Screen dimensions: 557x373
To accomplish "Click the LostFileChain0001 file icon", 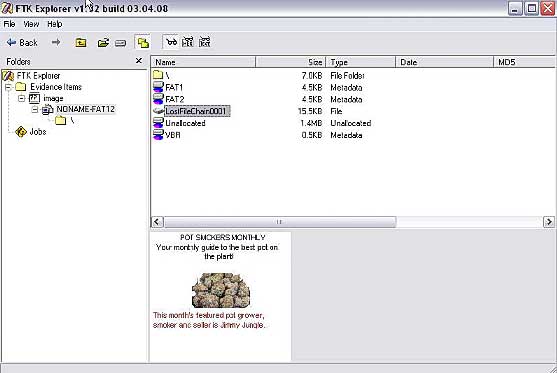I will (158, 111).
